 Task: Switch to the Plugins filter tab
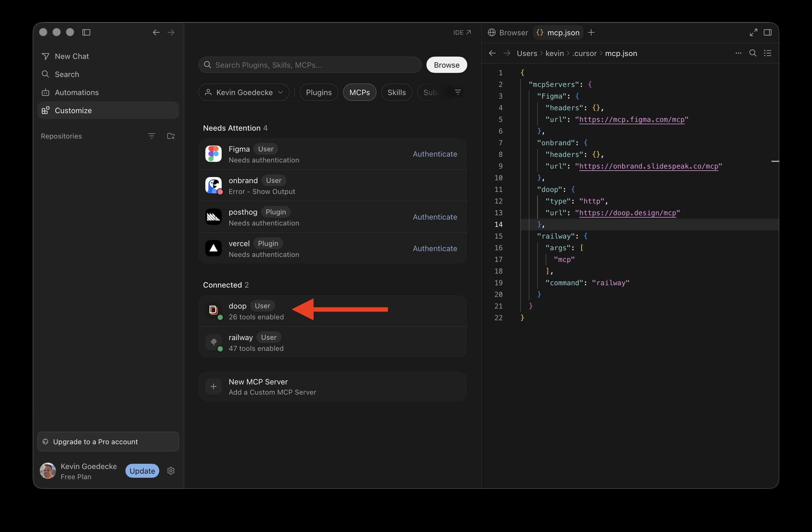[x=319, y=92]
